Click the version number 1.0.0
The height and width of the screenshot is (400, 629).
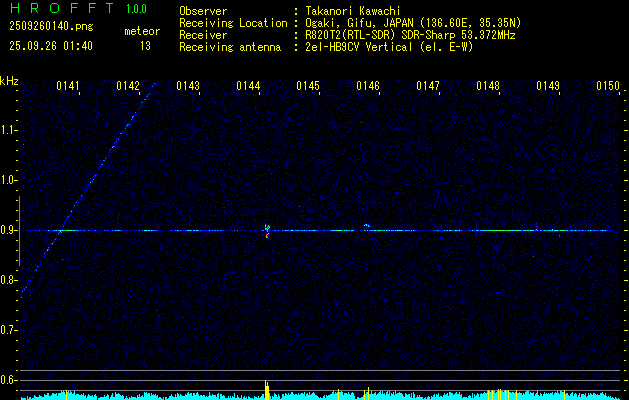pos(136,9)
